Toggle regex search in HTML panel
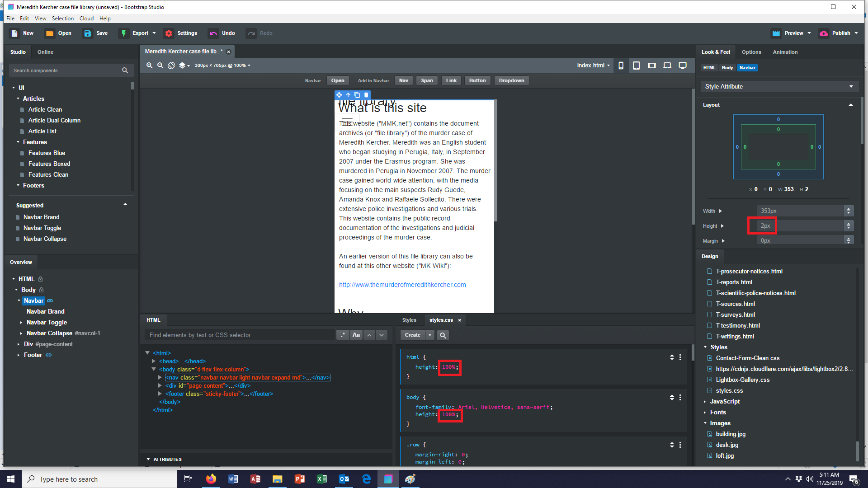The height and width of the screenshot is (488, 868). (343, 335)
